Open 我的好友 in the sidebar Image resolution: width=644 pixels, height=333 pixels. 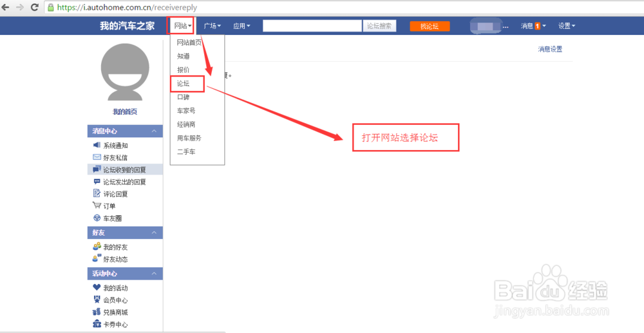pyautogui.click(x=115, y=247)
